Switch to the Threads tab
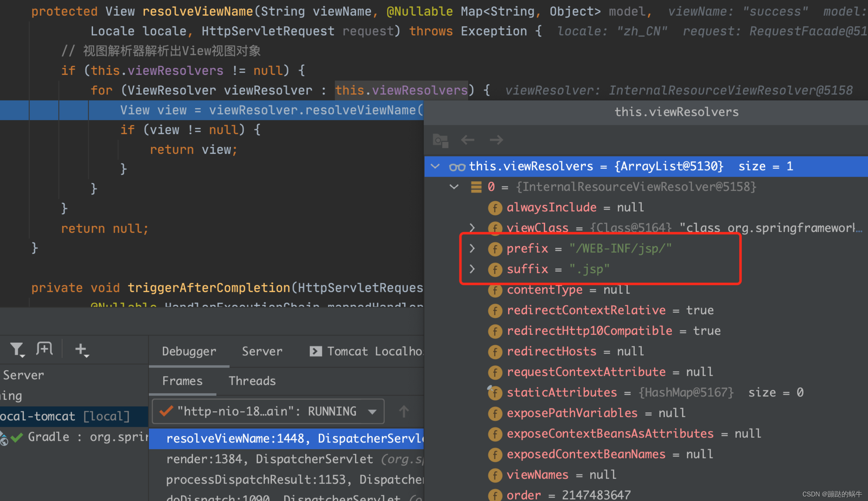Viewport: 868px width, 501px height. pos(252,381)
